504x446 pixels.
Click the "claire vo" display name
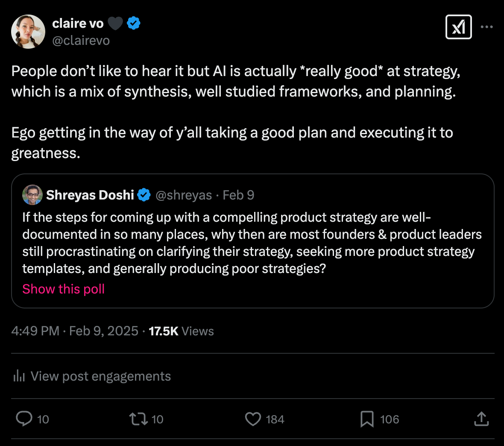tap(78, 23)
